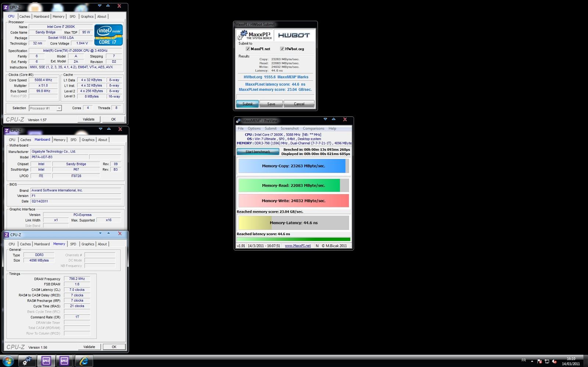Click the MaxxPI² System Bench logo
The image size is (588, 367).
255,35
